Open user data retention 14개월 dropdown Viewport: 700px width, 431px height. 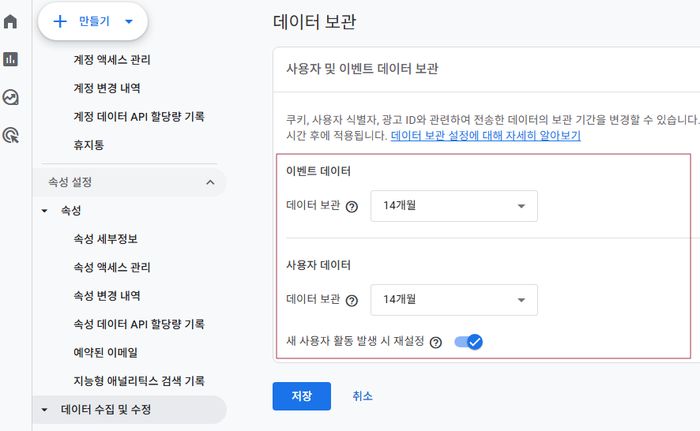click(x=454, y=300)
